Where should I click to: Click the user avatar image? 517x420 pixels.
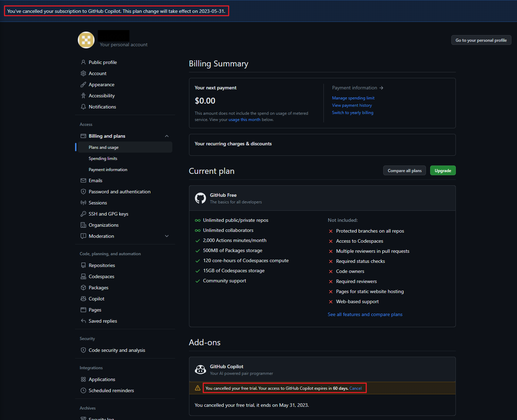click(x=86, y=40)
